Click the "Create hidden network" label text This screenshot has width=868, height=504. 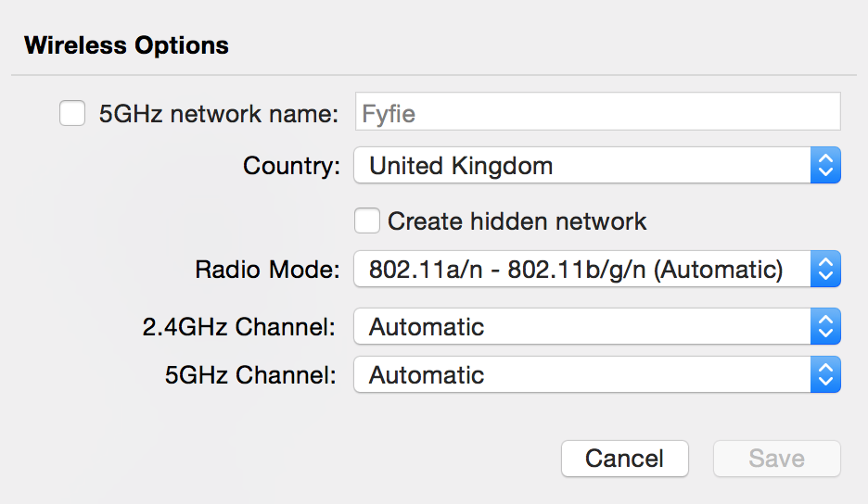(517, 221)
